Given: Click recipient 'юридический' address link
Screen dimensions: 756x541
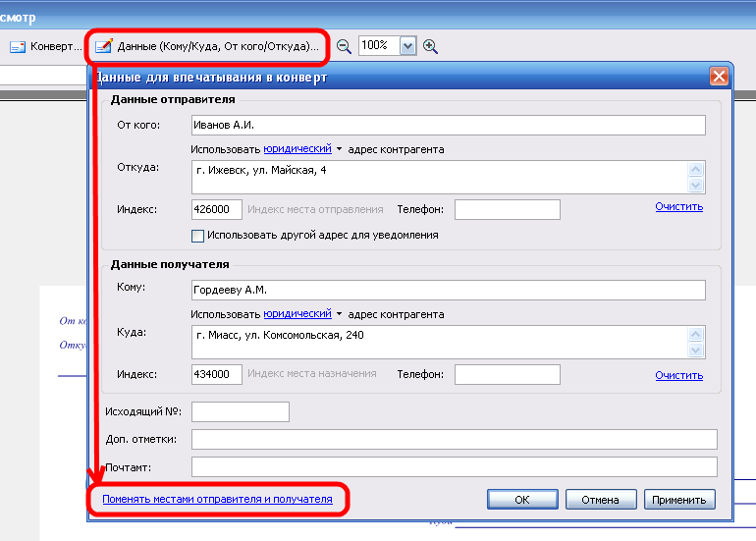Looking at the screenshot, I should pos(297,314).
